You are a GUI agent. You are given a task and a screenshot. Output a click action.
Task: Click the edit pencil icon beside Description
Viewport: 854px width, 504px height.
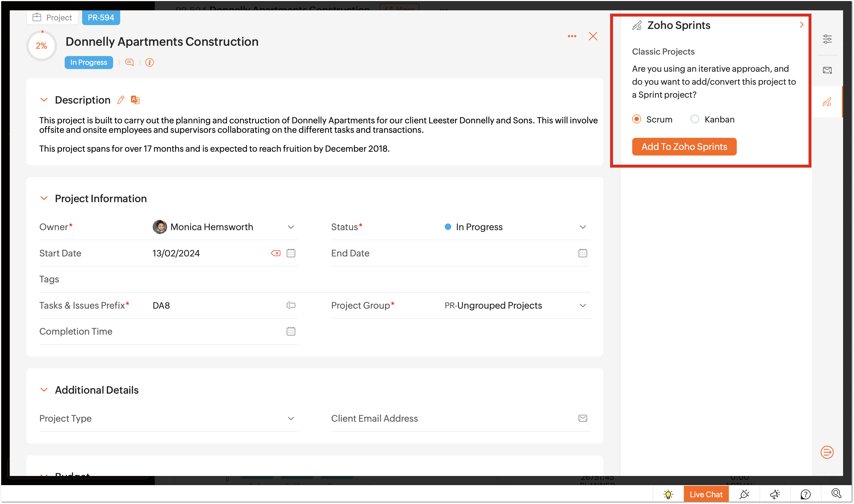click(121, 100)
